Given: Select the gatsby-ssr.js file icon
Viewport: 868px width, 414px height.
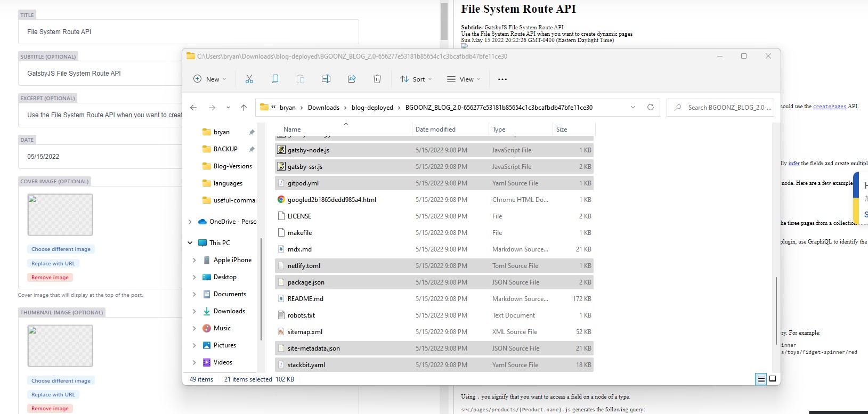Looking at the screenshot, I should coord(281,167).
